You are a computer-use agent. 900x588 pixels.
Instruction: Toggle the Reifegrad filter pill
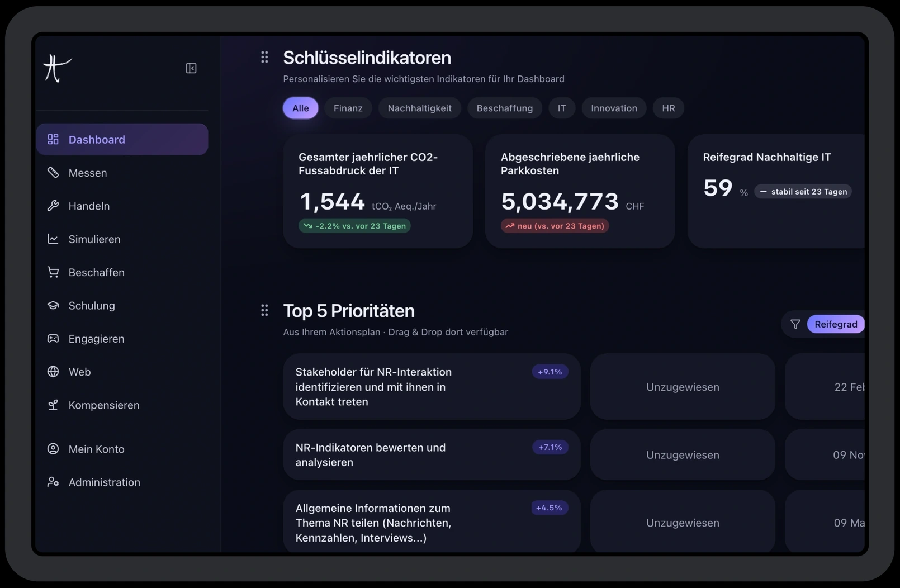pos(836,324)
